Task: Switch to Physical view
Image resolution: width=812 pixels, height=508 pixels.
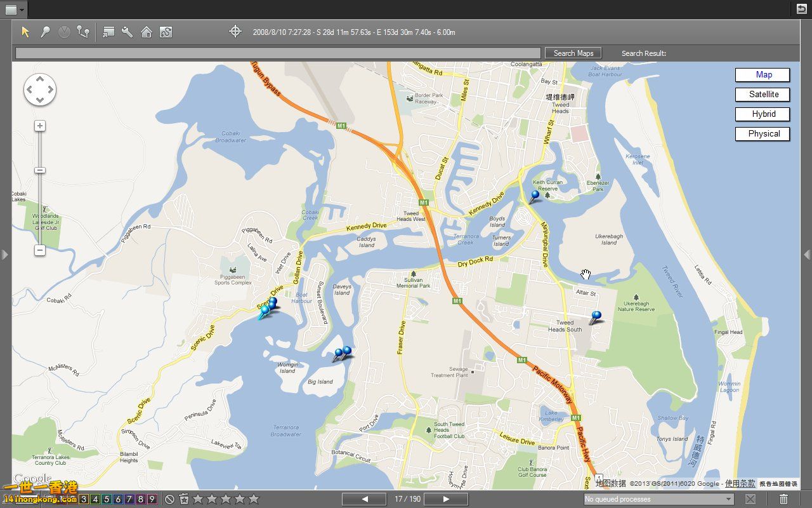Action: point(763,134)
